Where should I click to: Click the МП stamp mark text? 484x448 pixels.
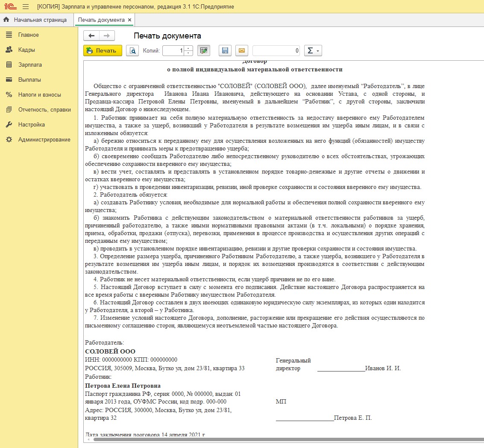coord(281,401)
